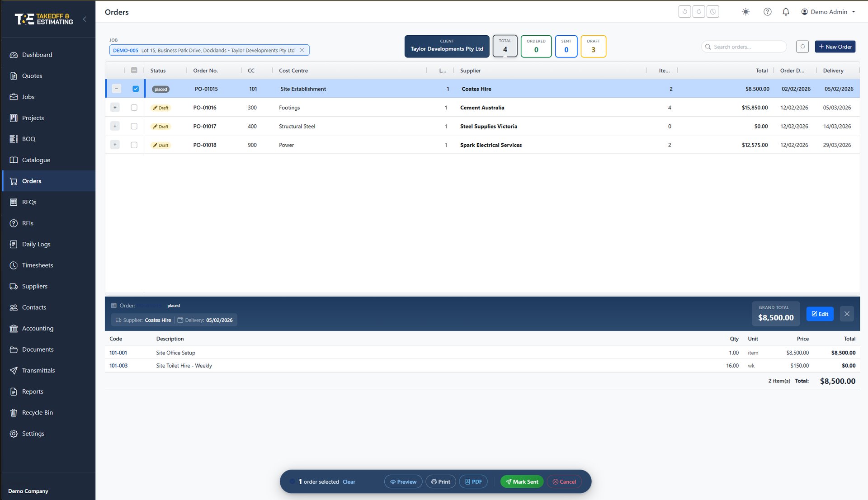The image size is (868, 500).
Task: Export selected order as PDF
Action: (473, 482)
